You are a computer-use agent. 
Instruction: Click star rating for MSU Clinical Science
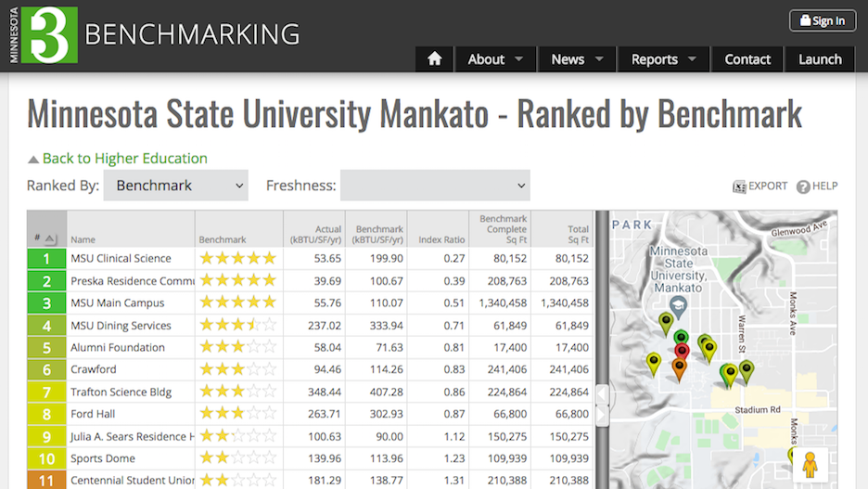pos(238,258)
